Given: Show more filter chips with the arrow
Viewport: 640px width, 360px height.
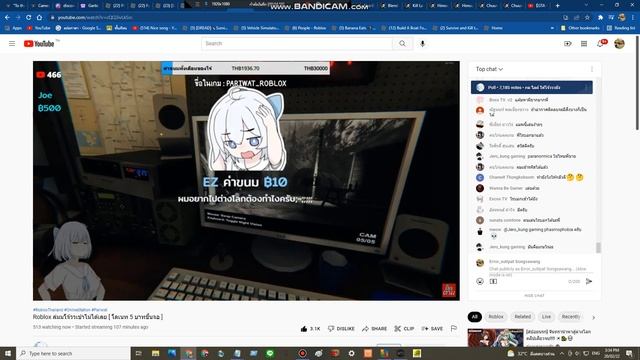Looking at the screenshot, I should pyautogui.click(x=593, y=317).
